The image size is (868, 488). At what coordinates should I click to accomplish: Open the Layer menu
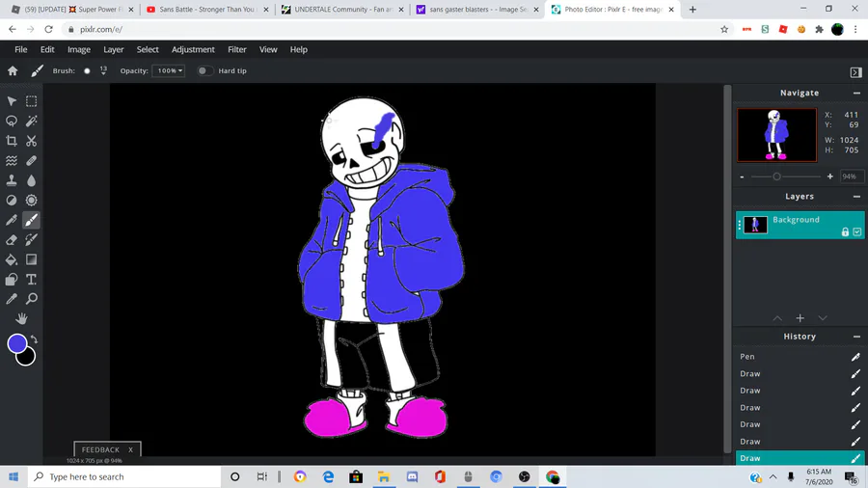(114, 49)
